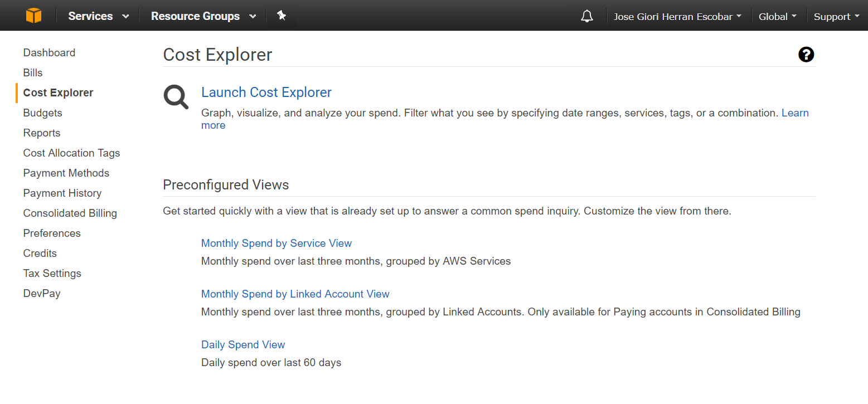Screen dimensions: 868x404
Task: Open Reports in sidebar
Action: 42,133
